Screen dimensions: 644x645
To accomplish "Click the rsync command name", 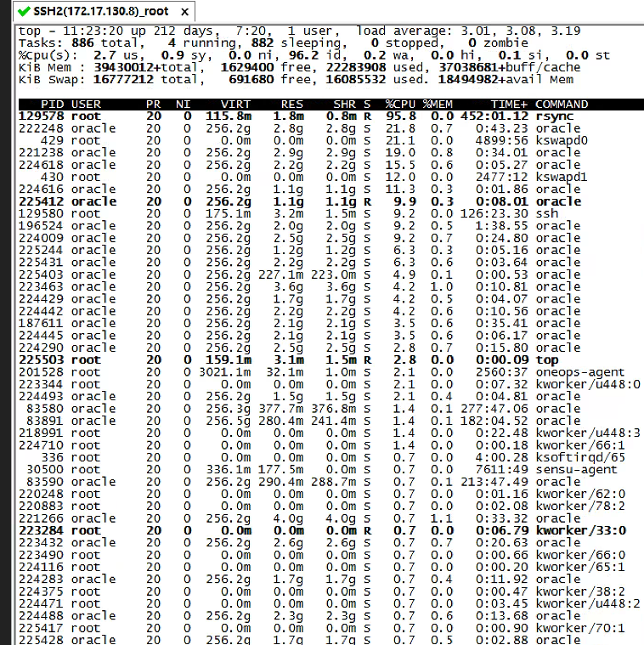I will click(554, 116).
